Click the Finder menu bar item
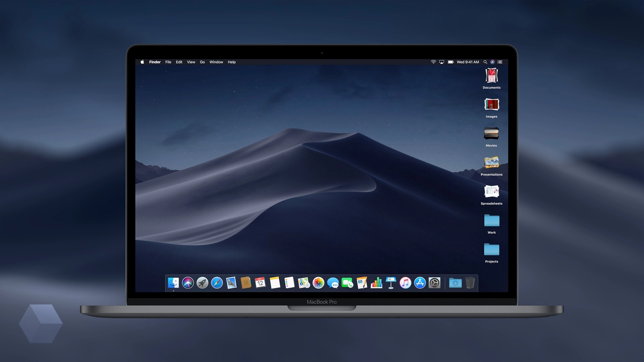644x362 pixels. click(155, 62)
